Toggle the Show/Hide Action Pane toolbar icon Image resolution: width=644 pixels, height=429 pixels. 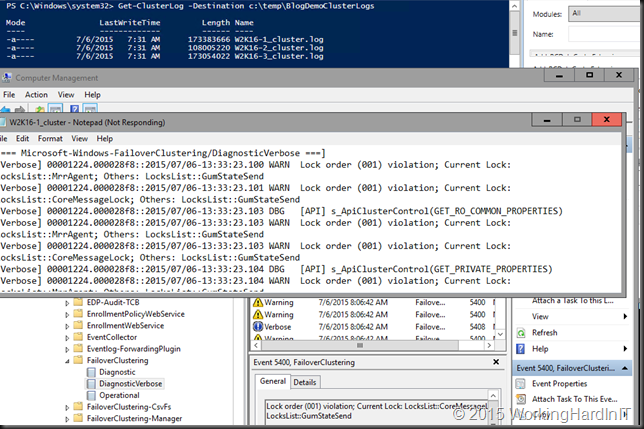tap(90, 109)
